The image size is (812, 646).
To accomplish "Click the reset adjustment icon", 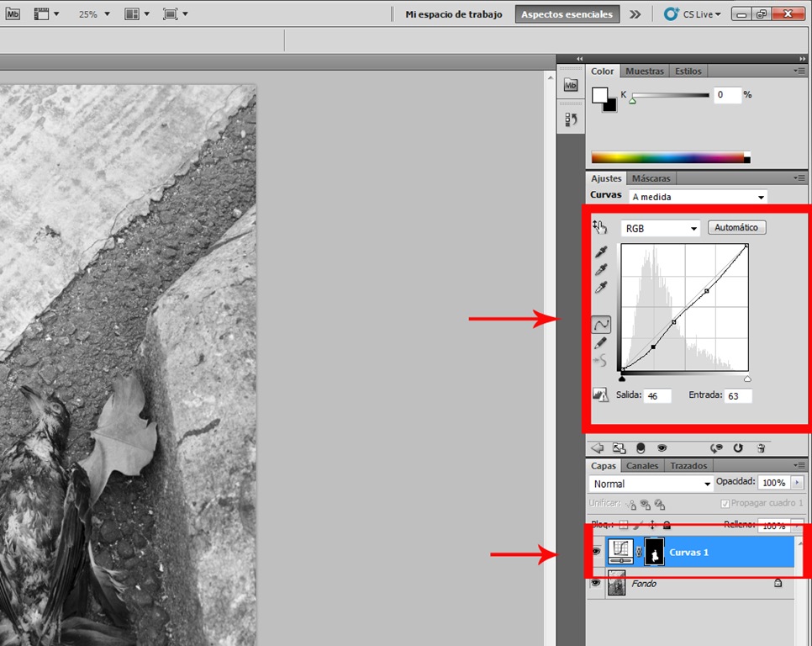I will pos(738,448).
